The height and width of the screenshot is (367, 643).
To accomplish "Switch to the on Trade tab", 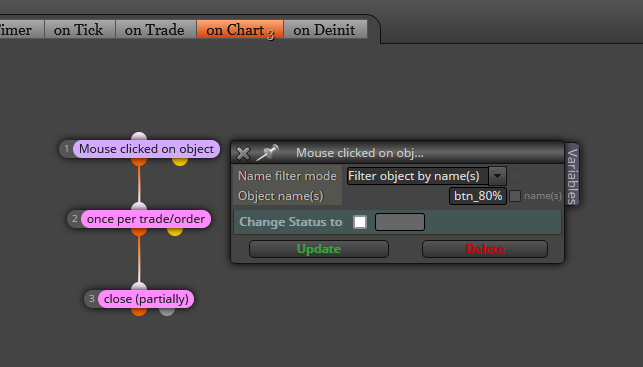I will point(155,30).
